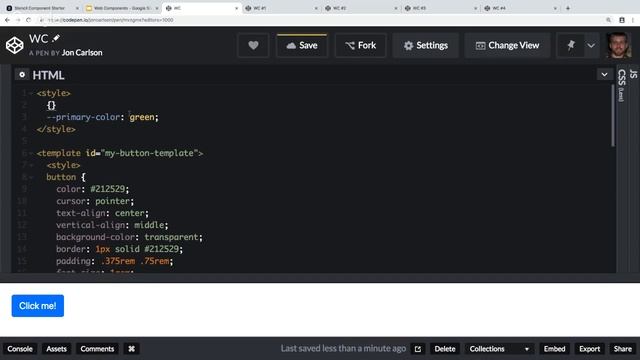Viewport: 640px width, 360px height.
Task: Love this pen with the heart button
Action: click(253, 45)
